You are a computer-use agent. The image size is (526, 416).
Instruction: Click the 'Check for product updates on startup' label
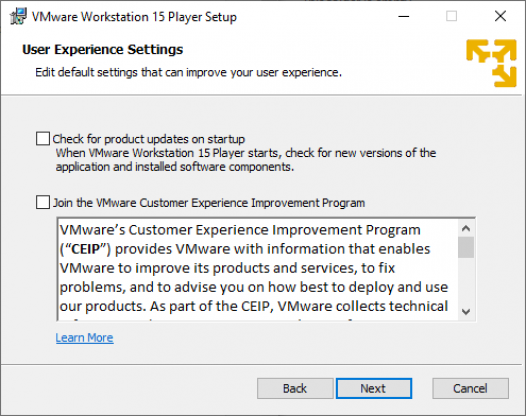tap(149, 139)
